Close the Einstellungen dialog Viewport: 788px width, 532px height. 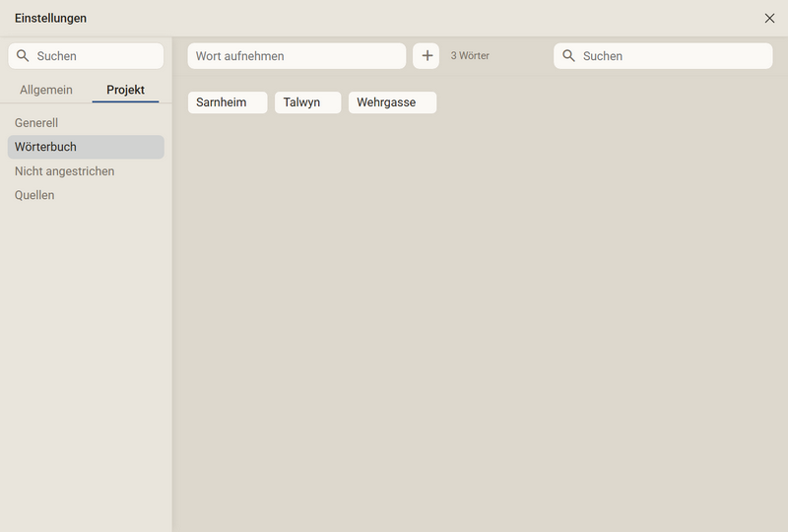click(769, 18)
